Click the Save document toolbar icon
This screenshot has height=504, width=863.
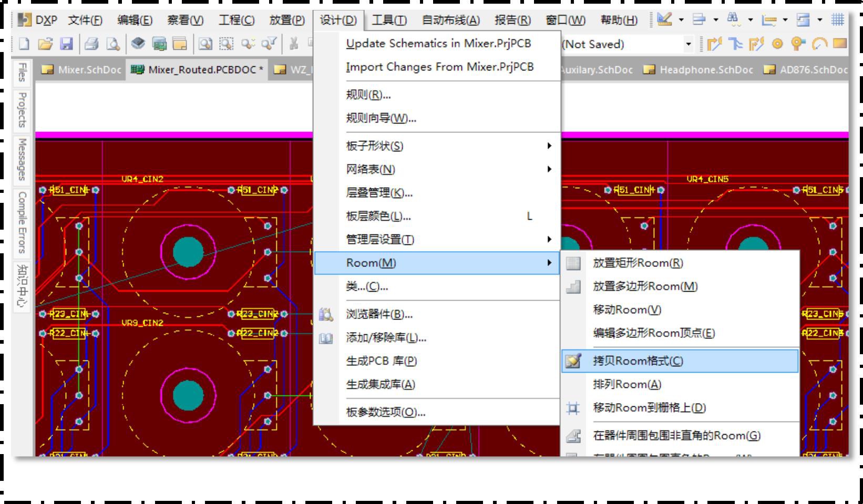[66, 44]
